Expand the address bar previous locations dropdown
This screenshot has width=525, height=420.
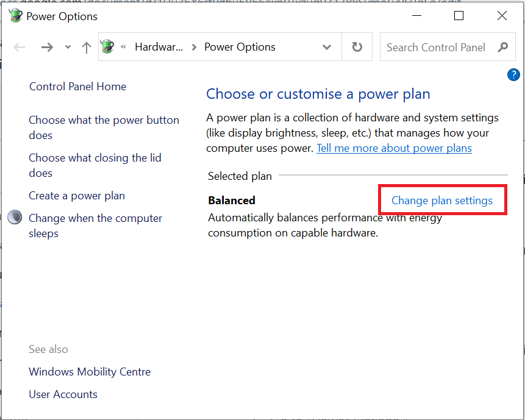coord(327,48)
